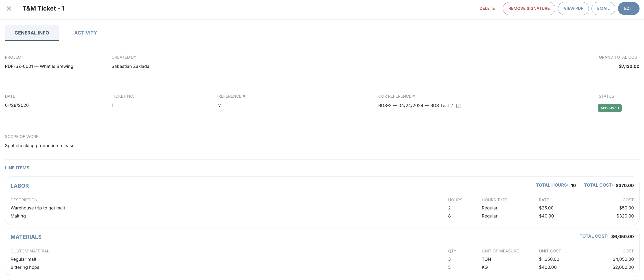Switch to the ACTIVITY tab
This screenshot has height=280, width=644.
tap(85, 33)
